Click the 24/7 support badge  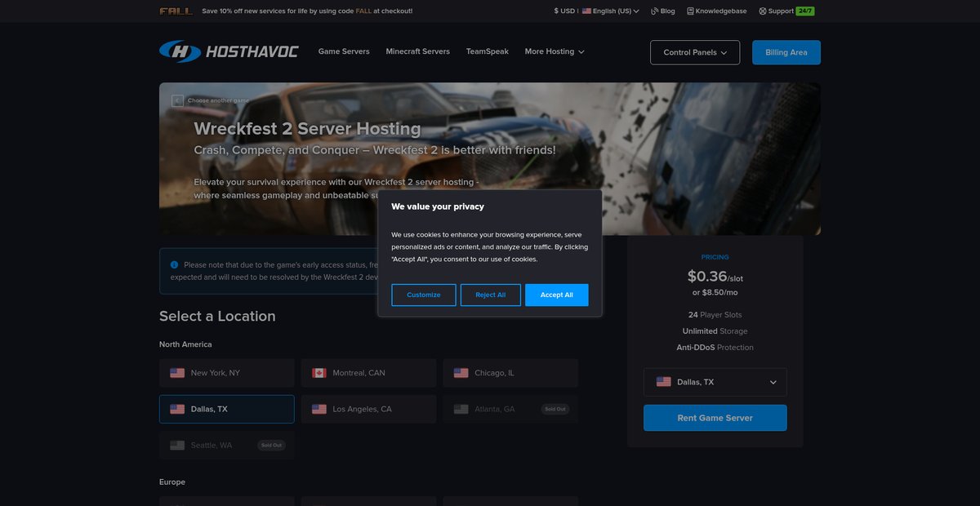[x=804, y=11]
